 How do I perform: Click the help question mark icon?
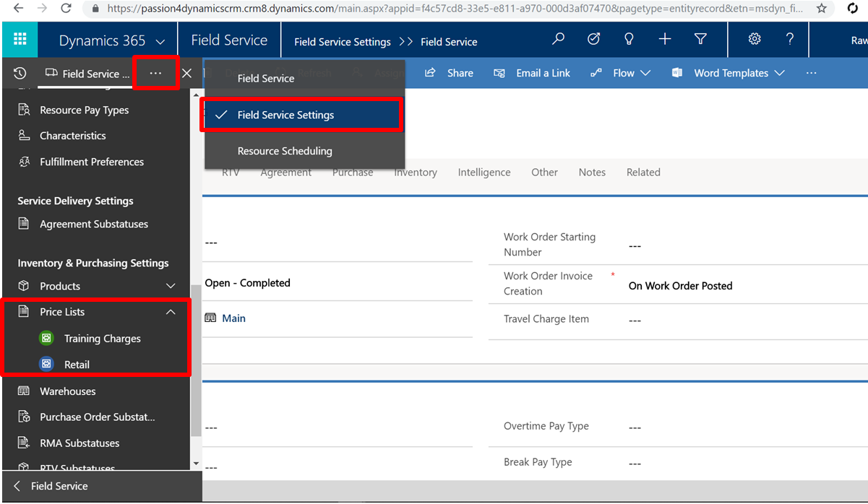click(790, 40)
